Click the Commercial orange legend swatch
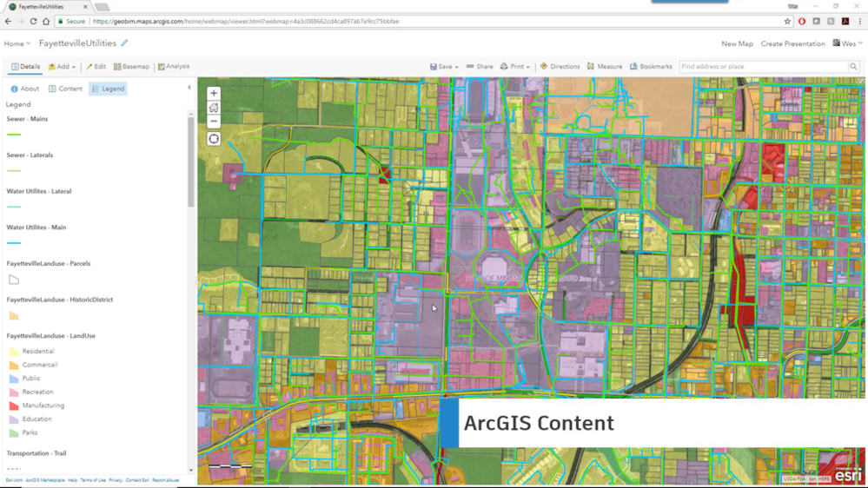This screenshot has width=868, height=488. coord(14,366)
